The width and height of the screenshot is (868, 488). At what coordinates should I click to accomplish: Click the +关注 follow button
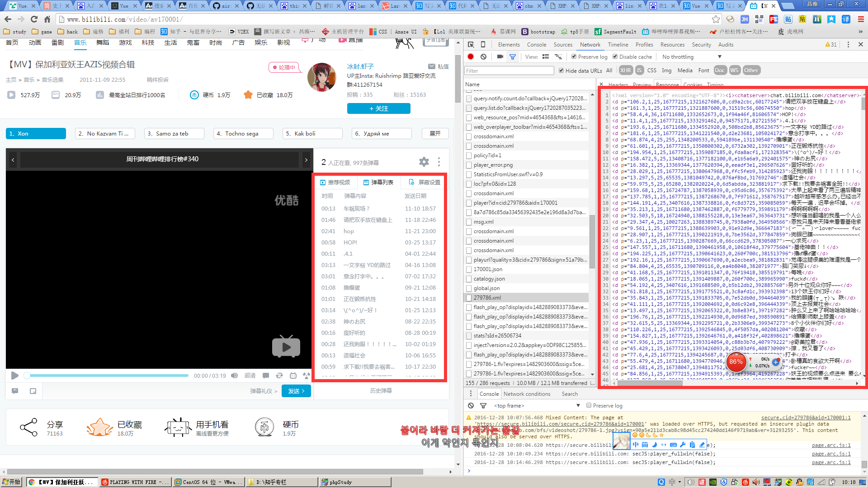379,108
